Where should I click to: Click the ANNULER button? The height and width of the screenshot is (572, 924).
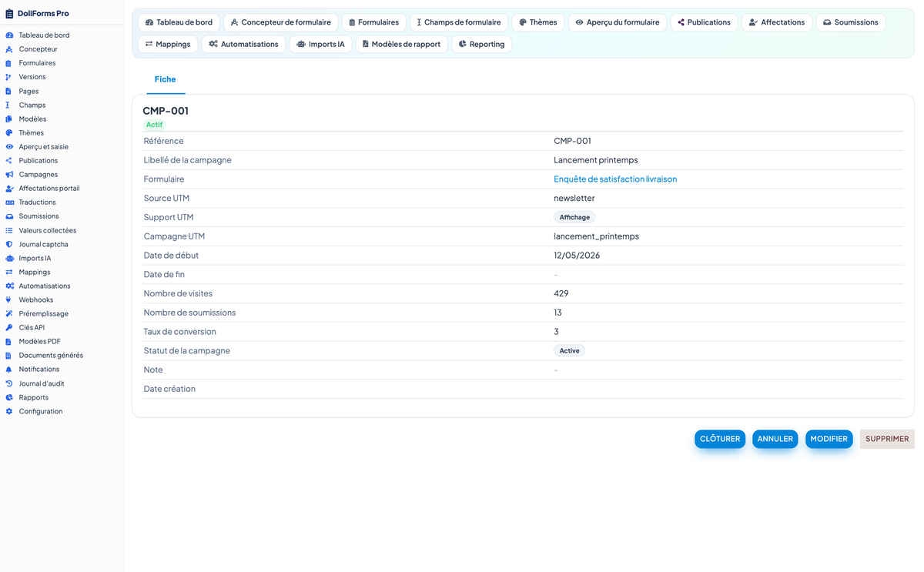tap(775, 439)
